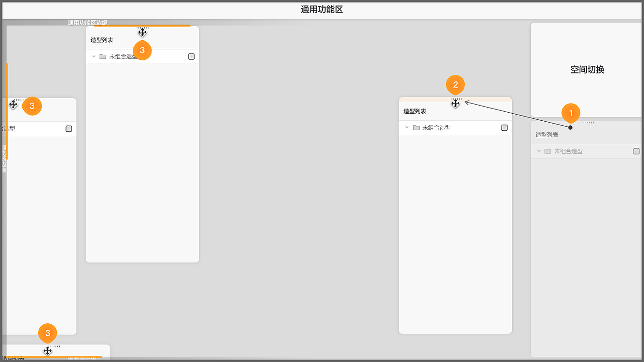The width and height of the screenshot is (644, 362).
Task: Click the dark connector dot near the right panel
Action: 571,128
